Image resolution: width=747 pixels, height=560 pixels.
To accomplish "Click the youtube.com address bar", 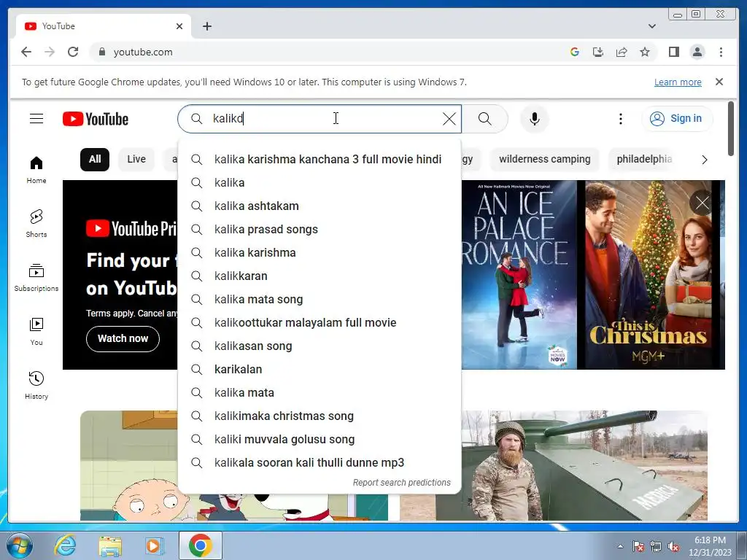I will pos(329,52).
